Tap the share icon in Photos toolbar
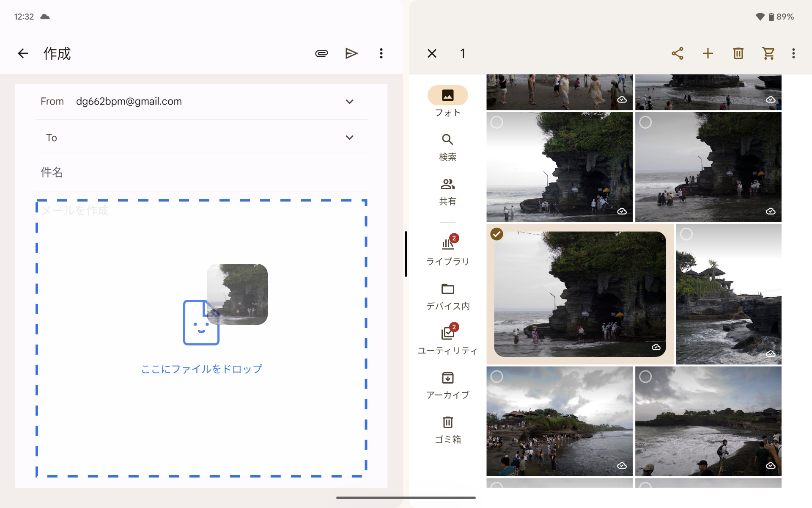The height and width of the screenshot is (508, 812). (x=678, y=53)
